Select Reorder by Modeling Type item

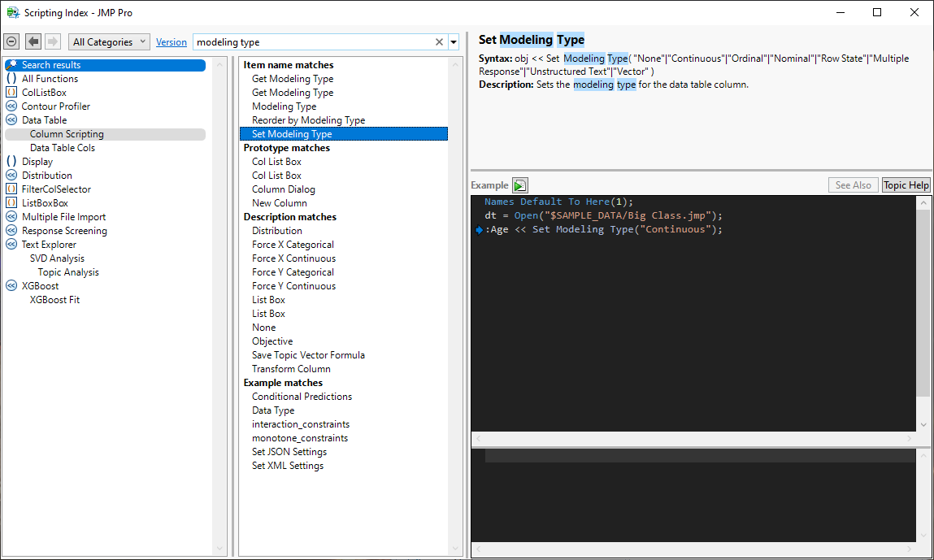point(308,120)
